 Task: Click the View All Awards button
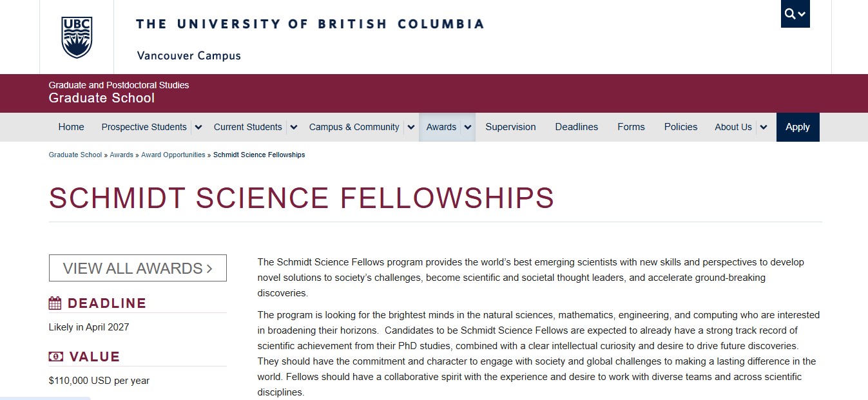(138, 268)
